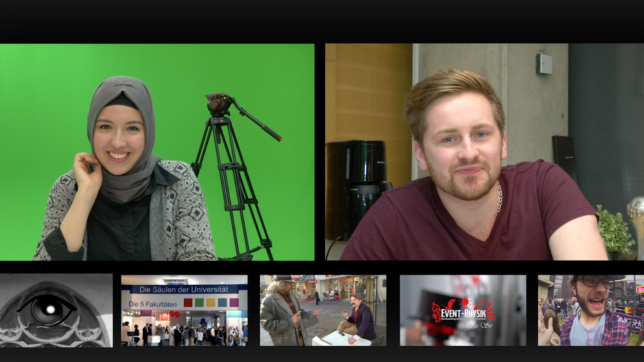Click the red faculty color square

pyautogui.click(x=188, y=302)
